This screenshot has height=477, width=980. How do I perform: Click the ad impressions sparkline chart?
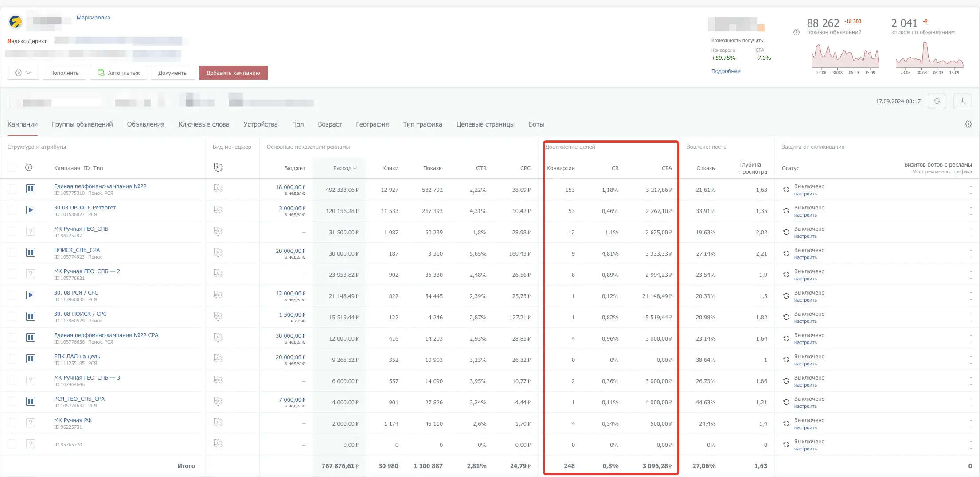pyautogui.click(x=845, y=57)
